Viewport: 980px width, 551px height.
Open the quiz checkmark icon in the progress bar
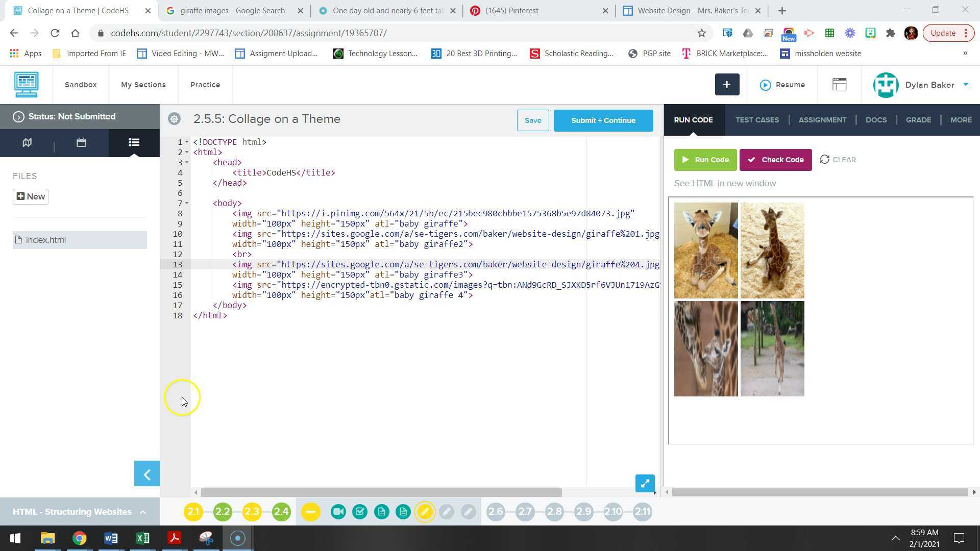coord(360,511)
